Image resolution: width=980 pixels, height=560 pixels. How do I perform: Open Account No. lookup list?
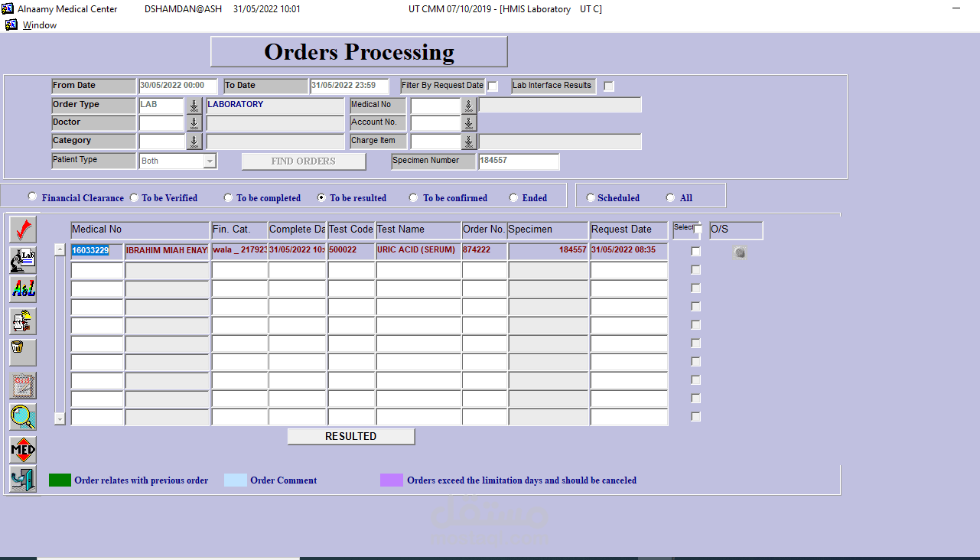[x=469, y=123]
